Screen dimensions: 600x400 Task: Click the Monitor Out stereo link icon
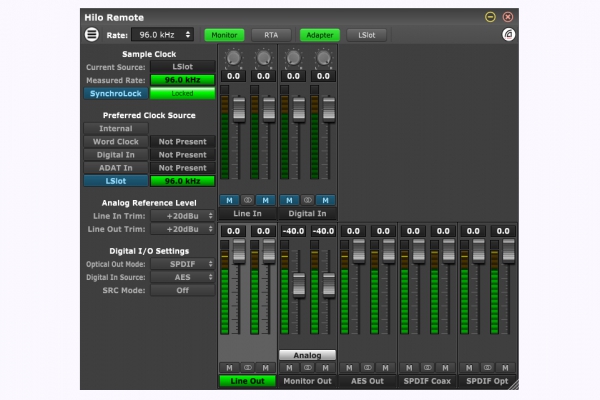(x=308, y=367)
